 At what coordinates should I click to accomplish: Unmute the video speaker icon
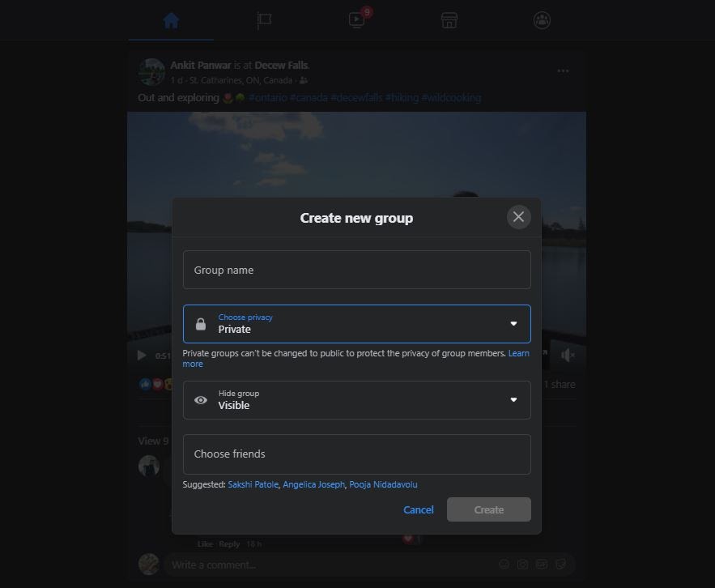(x=568, y=355)
